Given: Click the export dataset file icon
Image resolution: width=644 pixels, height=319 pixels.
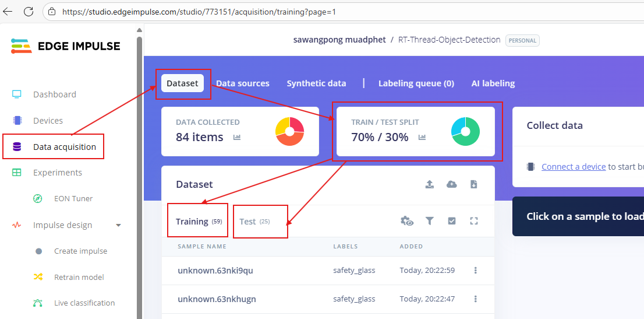Looking at the screenshot, I should point(473,184).
